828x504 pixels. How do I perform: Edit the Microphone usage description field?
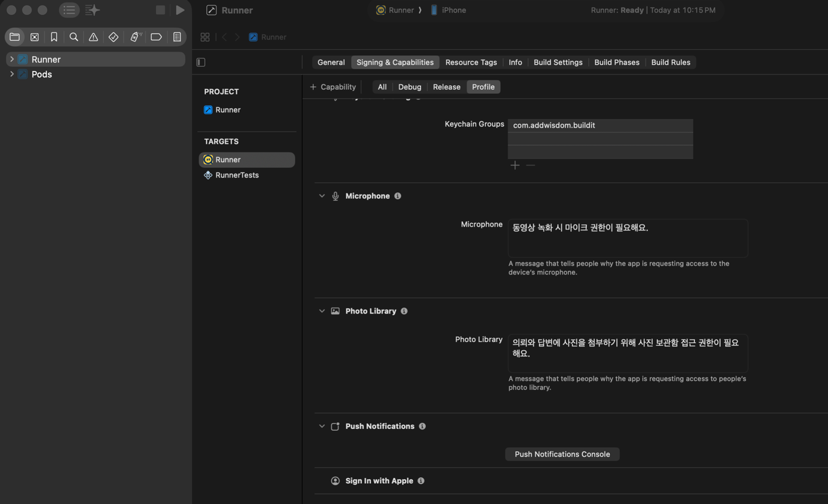point(628,238)
